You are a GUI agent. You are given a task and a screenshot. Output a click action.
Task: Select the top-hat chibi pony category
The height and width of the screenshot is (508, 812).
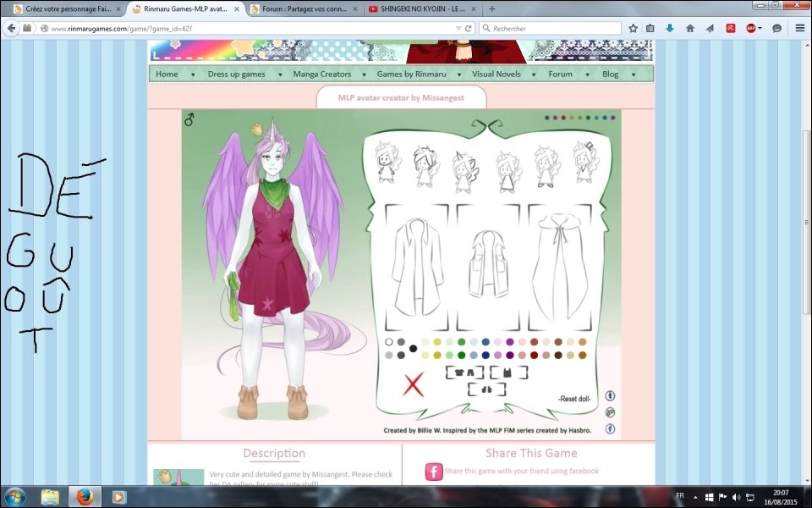point(584,163)
